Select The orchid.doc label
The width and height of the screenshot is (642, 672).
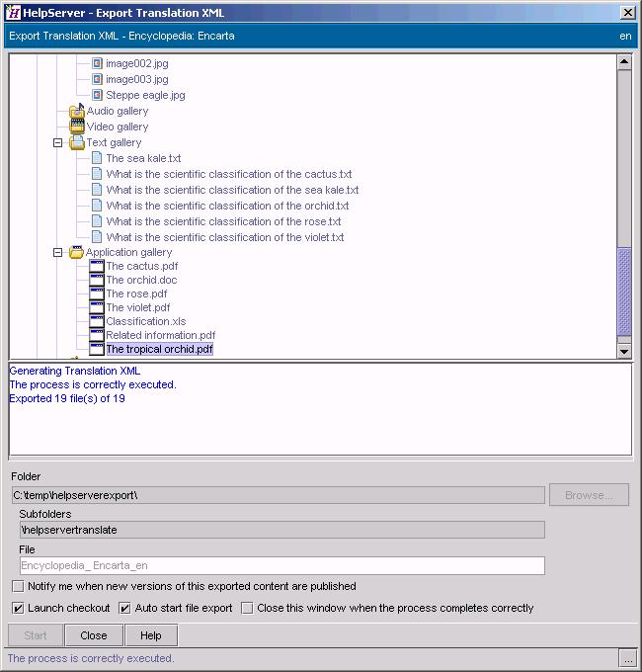pos(142,280)
